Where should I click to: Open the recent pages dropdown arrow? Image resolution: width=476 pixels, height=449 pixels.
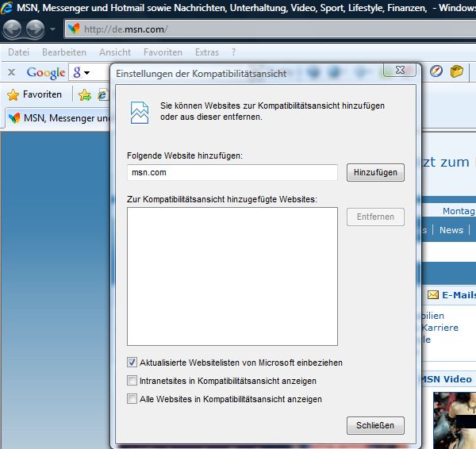(x=52, y=29)
